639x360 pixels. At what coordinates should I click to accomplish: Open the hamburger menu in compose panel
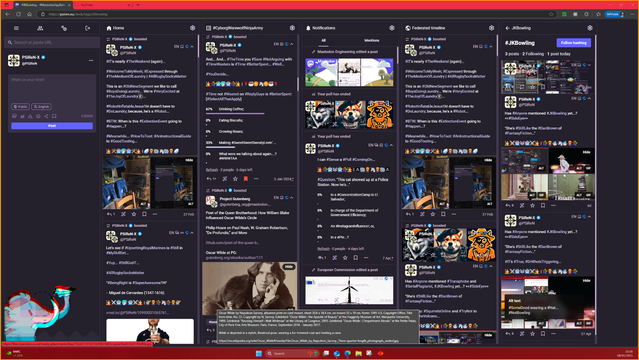pyautogui.click(x=16, y=28)
